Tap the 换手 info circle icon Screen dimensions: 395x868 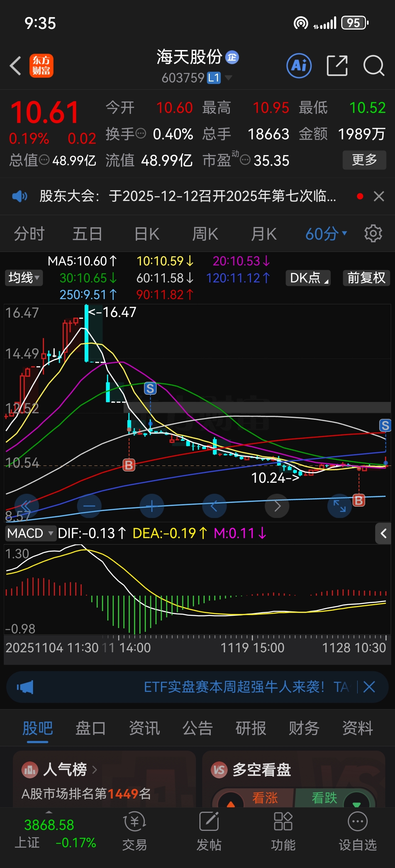pos(141,133)
